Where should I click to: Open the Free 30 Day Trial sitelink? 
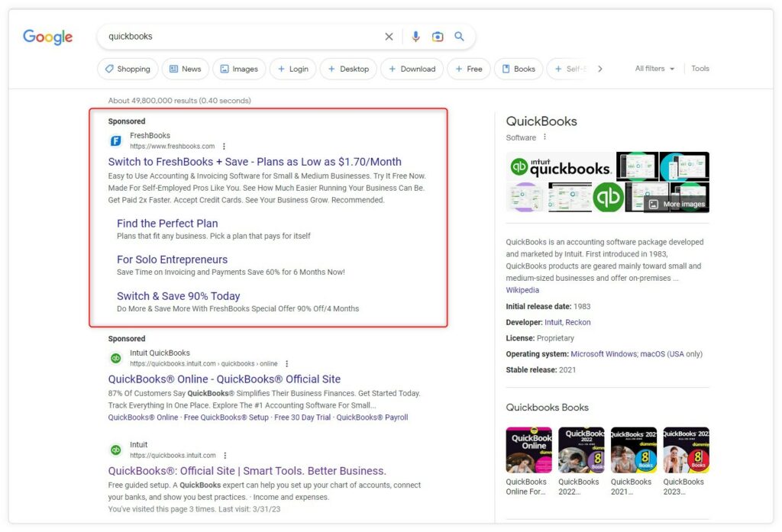[302, 418]
